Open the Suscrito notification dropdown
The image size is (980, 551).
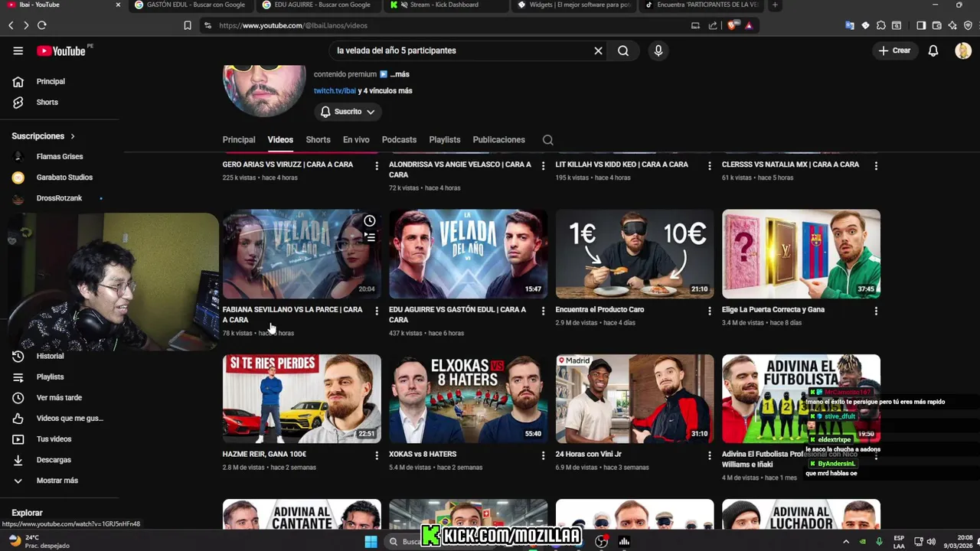(348, 112)
